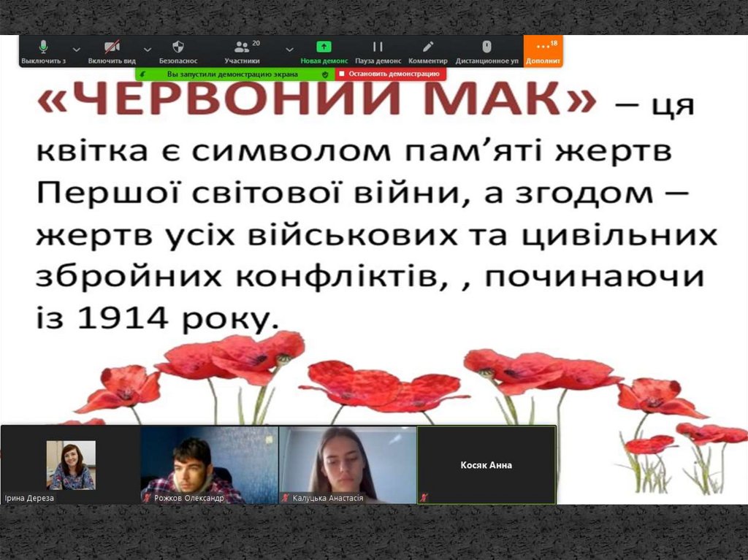Viewport: 748px width, 560px height.
Task: Click the 'із 1914 року.' slide text
Action: 158,318
